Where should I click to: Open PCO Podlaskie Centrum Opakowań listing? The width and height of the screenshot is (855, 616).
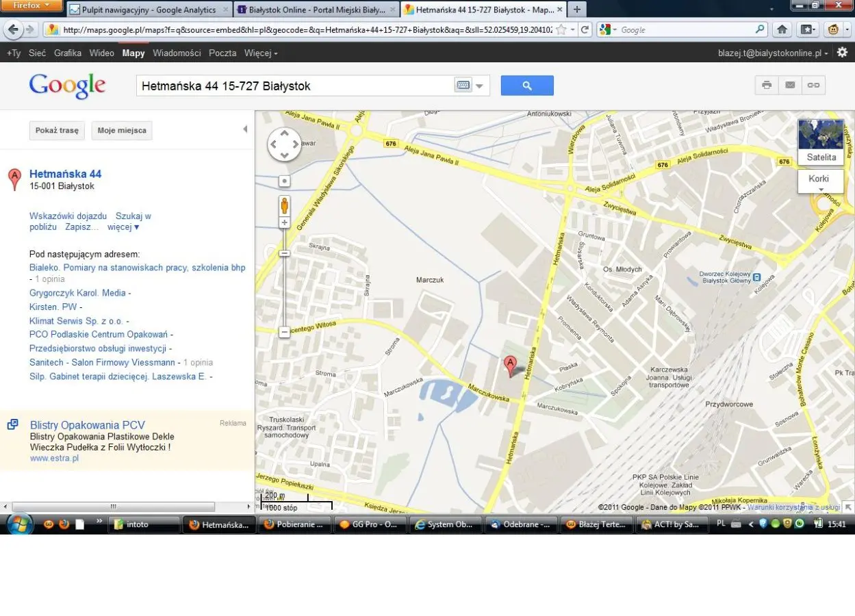click(99, 334)
